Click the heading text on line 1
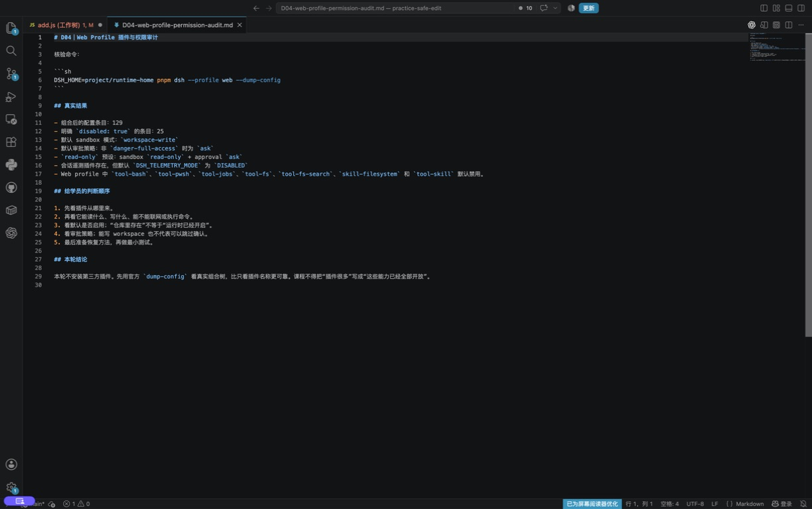Image resolution: width=812 pixels, height=509 pixels. (106, 37)
